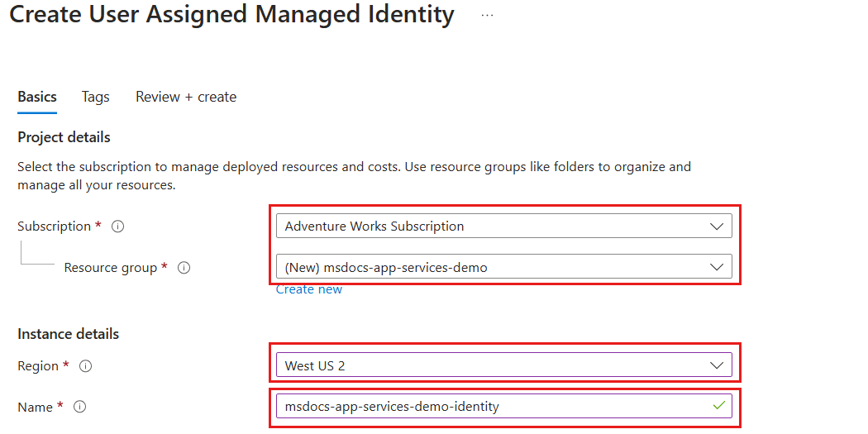Click the Region field label
This screenshot has width=868, height=434.
click(38, 366)
